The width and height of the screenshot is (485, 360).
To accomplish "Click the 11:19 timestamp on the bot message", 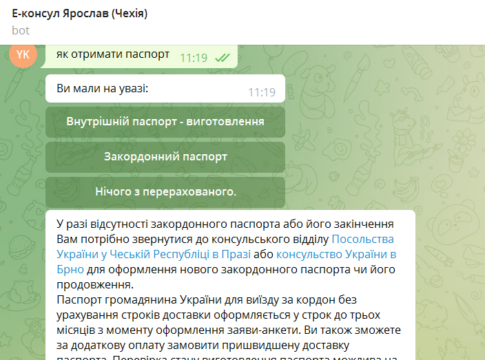I will [x=262, y=92].
